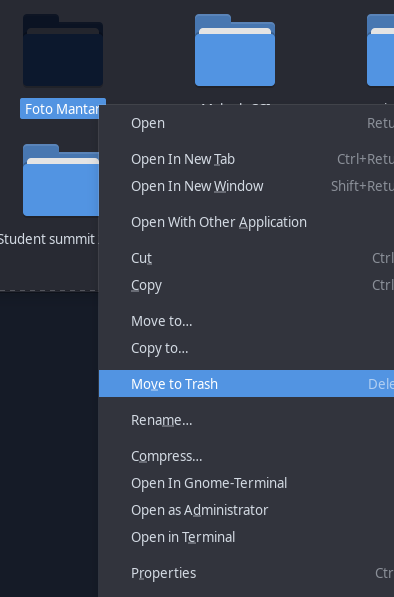Click the Student summit folder name label
The image size is (394, 597).
tap(49, 239)
